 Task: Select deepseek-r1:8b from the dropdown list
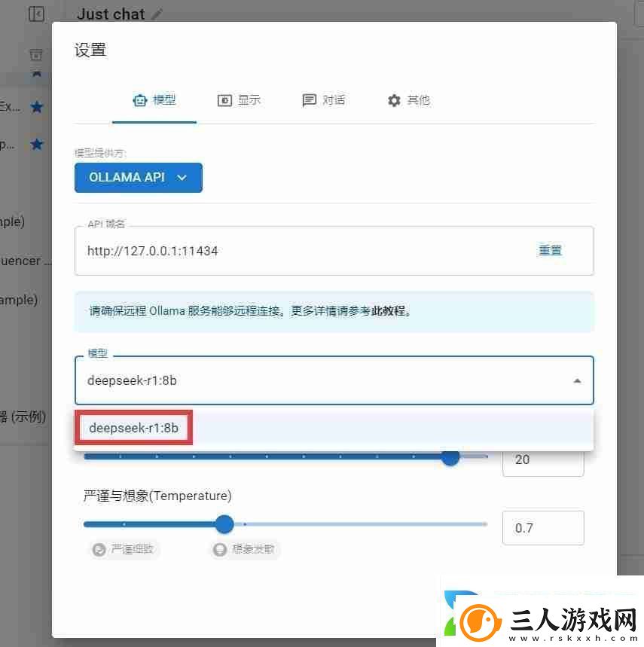click(334, 428)
